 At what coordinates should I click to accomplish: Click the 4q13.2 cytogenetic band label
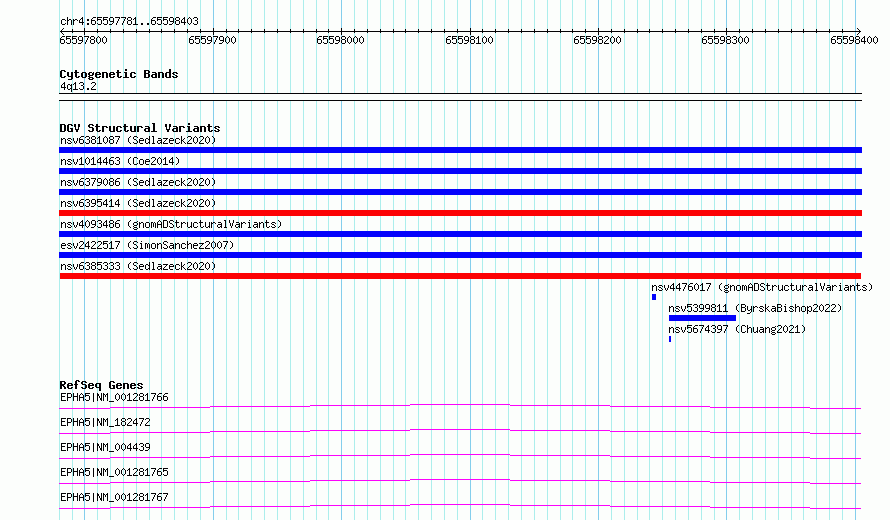tap(78, 86)
